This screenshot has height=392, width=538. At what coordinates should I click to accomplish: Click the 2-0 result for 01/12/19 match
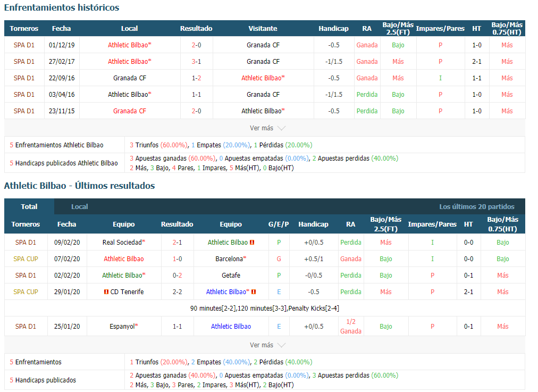click(x=196, y=45)
